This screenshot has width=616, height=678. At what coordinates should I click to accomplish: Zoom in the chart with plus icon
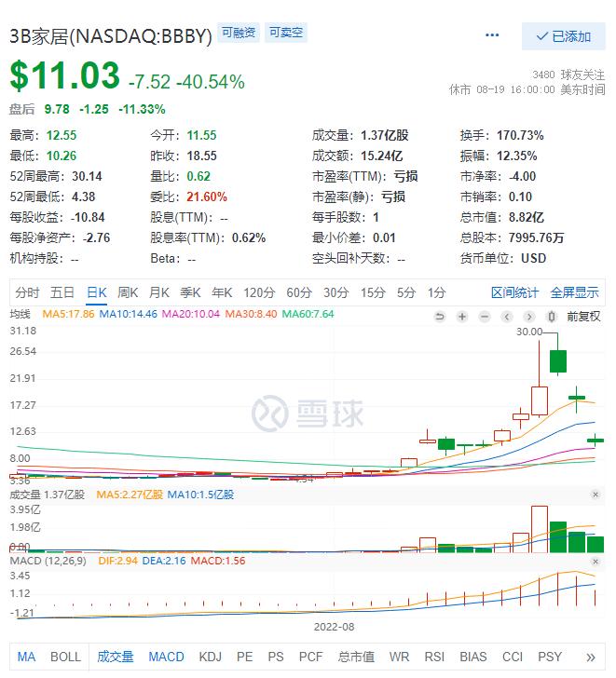click(x=462, y=317)
